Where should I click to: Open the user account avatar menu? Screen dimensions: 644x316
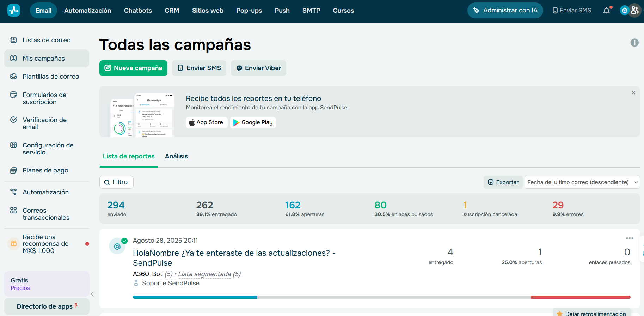634,10
